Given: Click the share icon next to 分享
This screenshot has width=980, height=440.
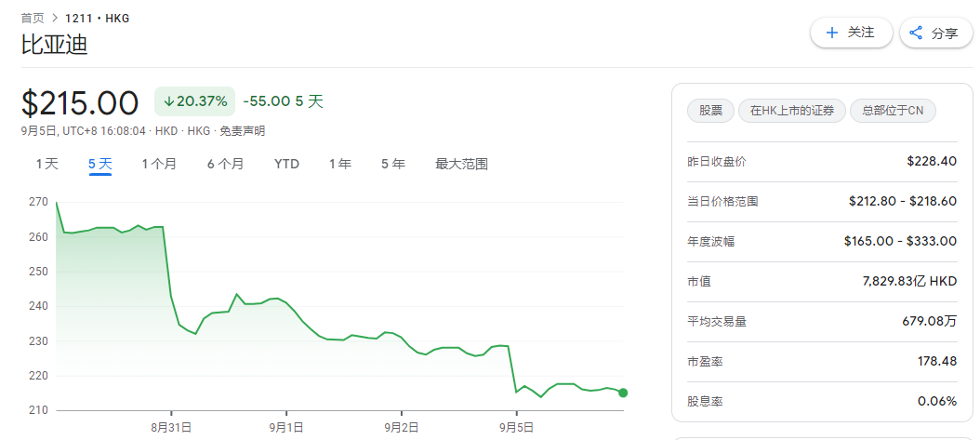Looking at the screenshot, I should point(916,33).
